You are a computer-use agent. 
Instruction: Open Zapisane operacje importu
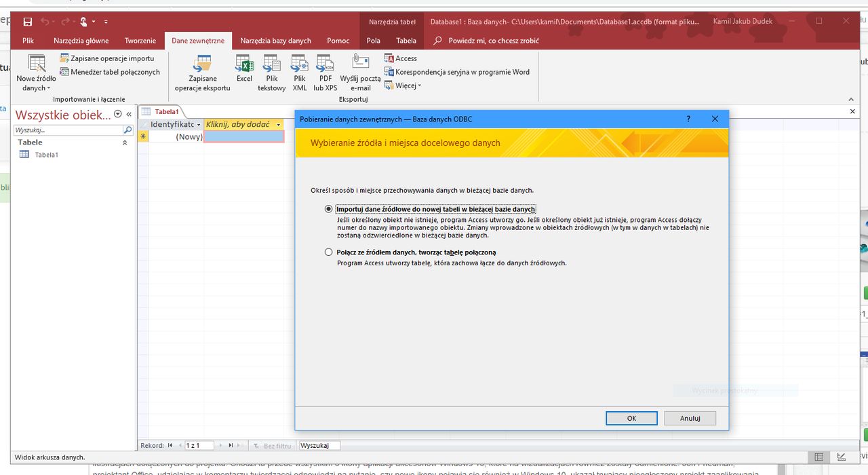point(106,58)
